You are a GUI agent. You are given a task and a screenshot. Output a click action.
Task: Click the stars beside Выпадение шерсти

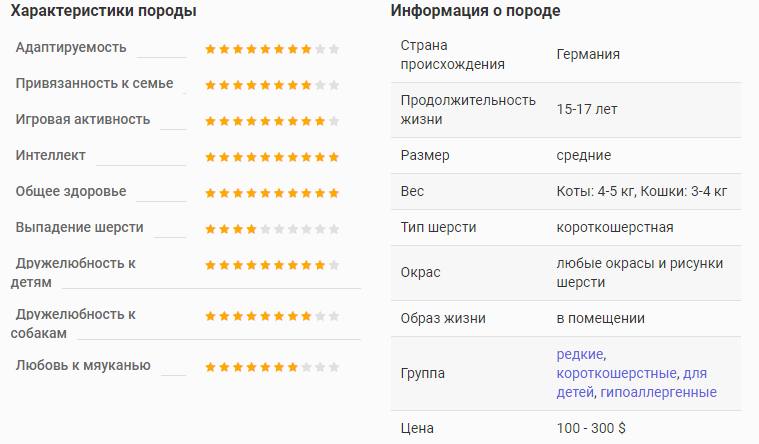coord(272,229)
